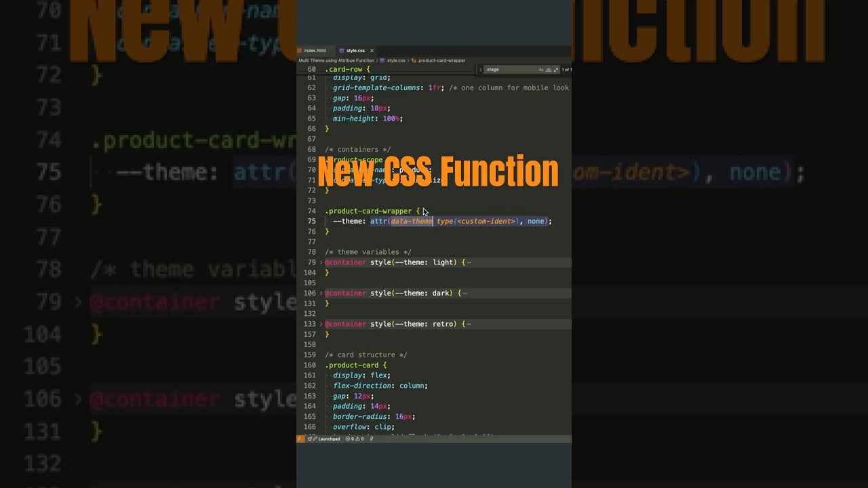Open the Multi Theme folder breadcrumb
The height and width of the screenshot is (488, 868).
(x=336, y=60)
